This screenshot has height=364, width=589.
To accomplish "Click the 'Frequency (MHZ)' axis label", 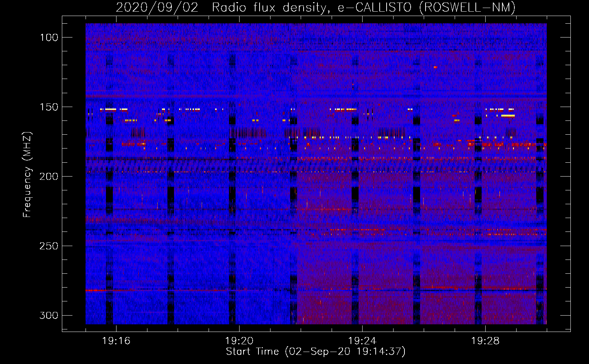I will pos(27,174).
